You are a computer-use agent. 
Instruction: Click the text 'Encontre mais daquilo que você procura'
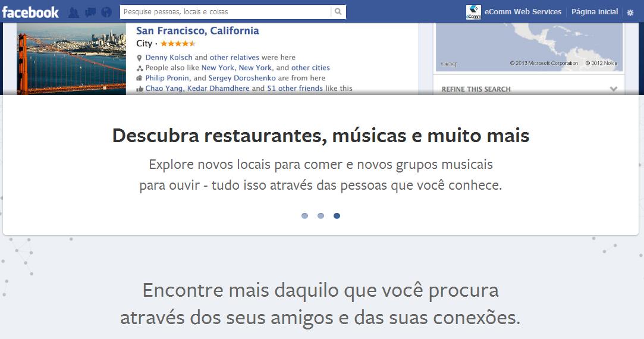[x=321, y=290]
